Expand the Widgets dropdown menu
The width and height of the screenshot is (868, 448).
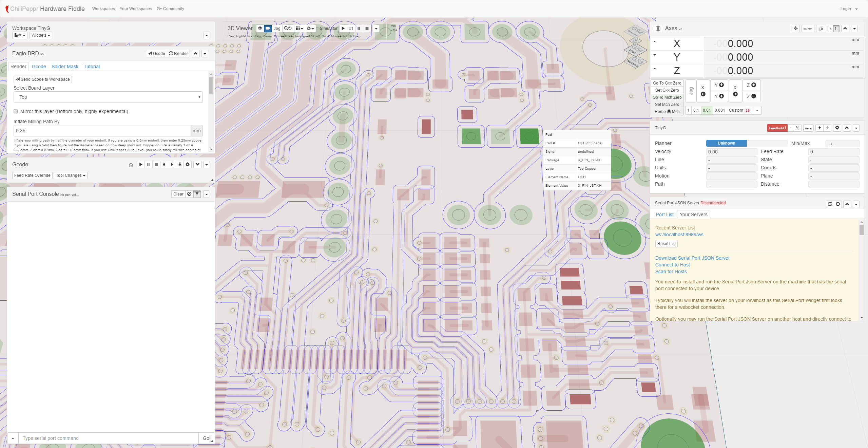(x=41, y=35)
